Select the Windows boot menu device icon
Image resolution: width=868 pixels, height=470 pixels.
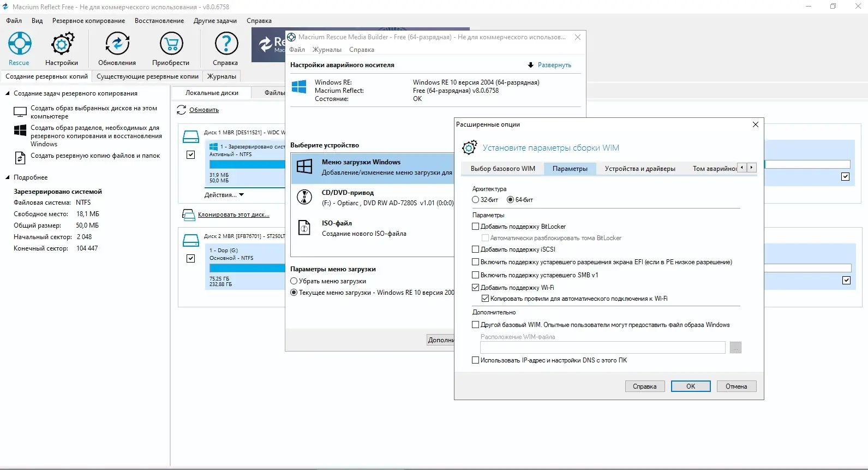tap(304, 166)
